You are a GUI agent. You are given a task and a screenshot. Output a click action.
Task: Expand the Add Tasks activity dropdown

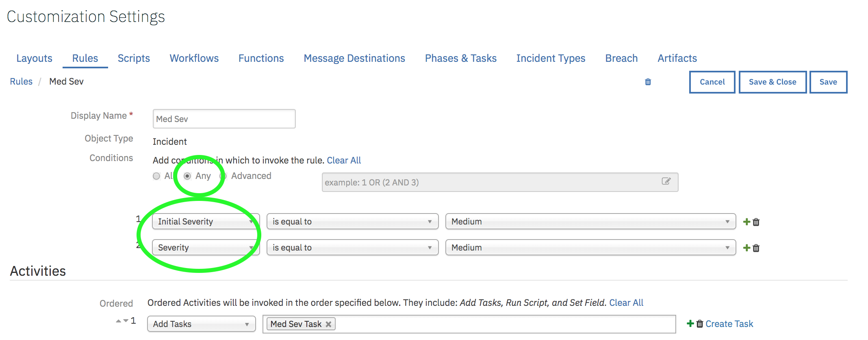[x=201, y=324]
